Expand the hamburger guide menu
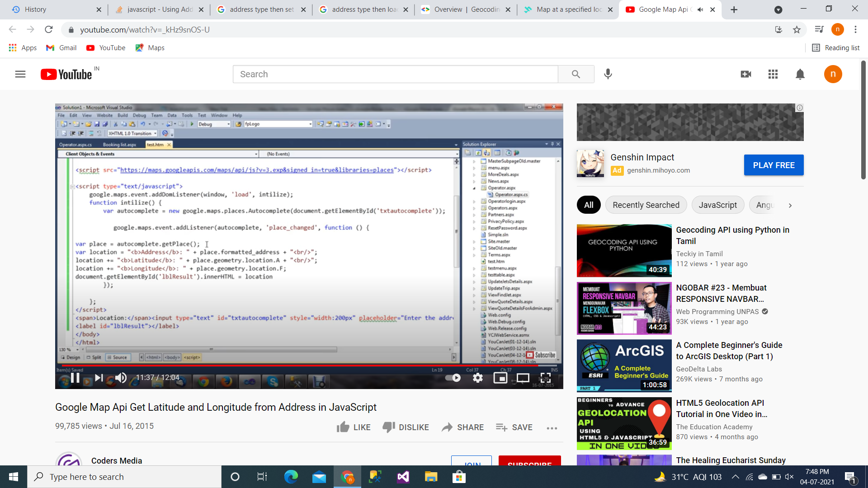868x488 pixels. click(x=20, y=74)
